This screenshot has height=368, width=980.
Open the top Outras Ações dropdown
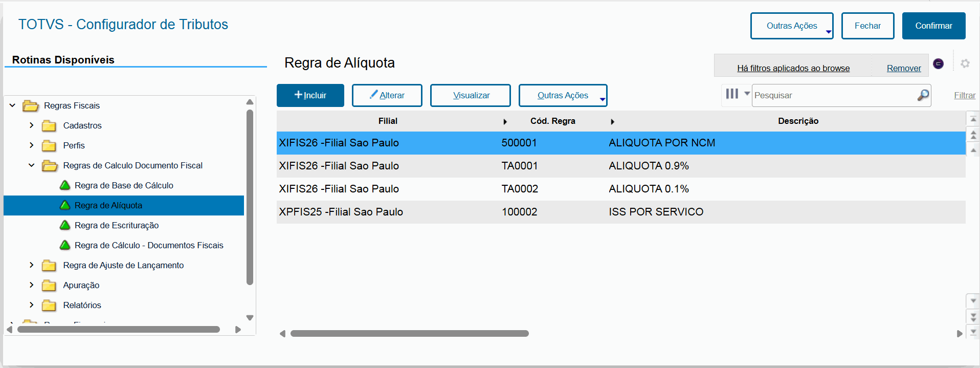tap(791, 26)
